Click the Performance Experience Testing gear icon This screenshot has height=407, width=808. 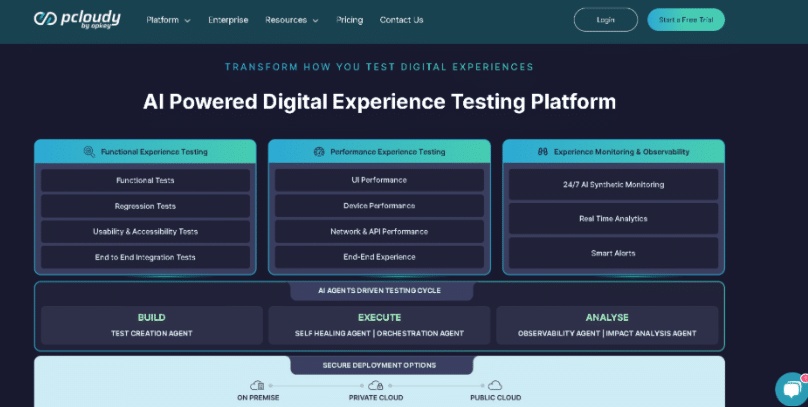(x=319, y=152)
